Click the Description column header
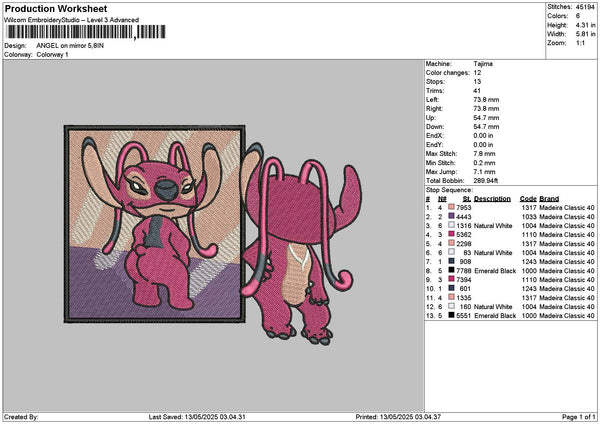600x424 pixels. pos(492,198)
